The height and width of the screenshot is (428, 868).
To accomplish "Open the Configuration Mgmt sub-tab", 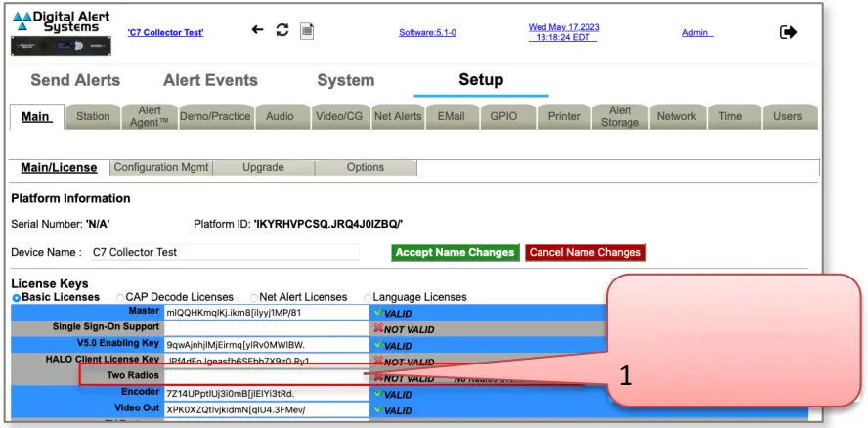I will point(161,167).
